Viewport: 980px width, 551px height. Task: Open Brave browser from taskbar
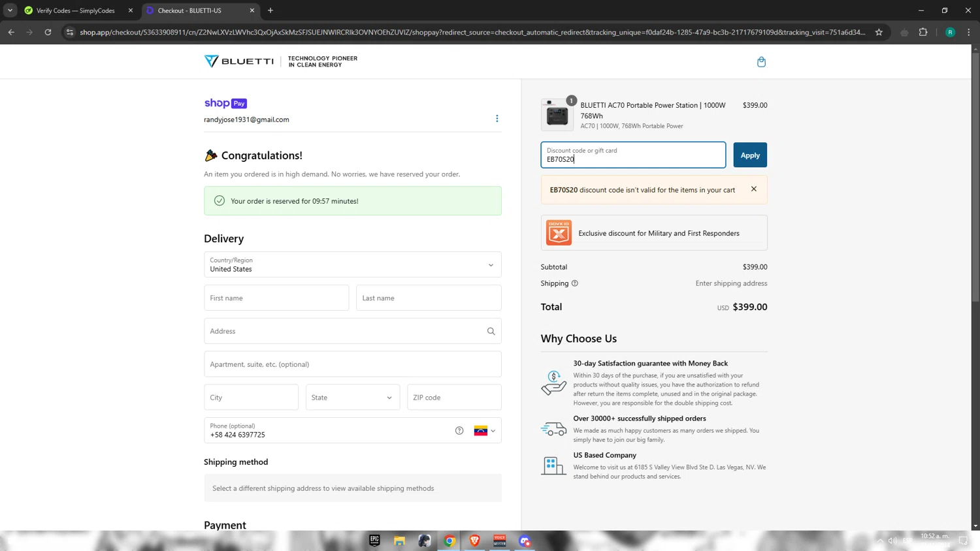474,541
